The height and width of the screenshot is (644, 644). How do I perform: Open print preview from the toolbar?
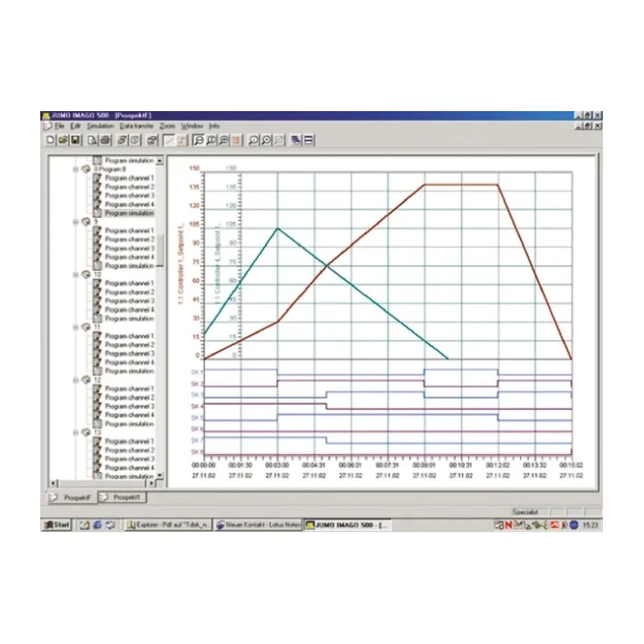(x=93, y=140)
